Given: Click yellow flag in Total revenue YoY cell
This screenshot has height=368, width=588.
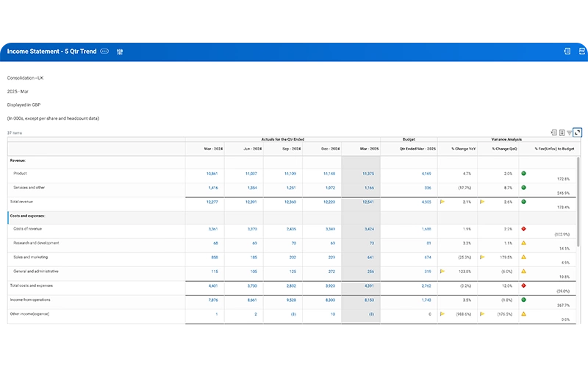Looking at the screenshot, I should click(x=442, y=202).
